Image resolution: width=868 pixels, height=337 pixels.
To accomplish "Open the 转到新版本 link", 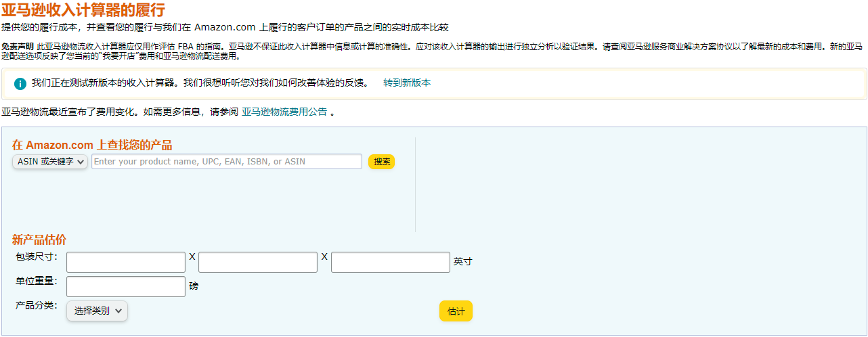I will pos(407,83).
